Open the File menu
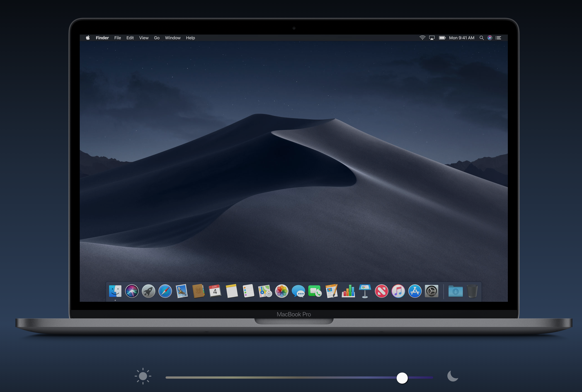The height and width of the screenshot is (392, 582). (118, 38)
